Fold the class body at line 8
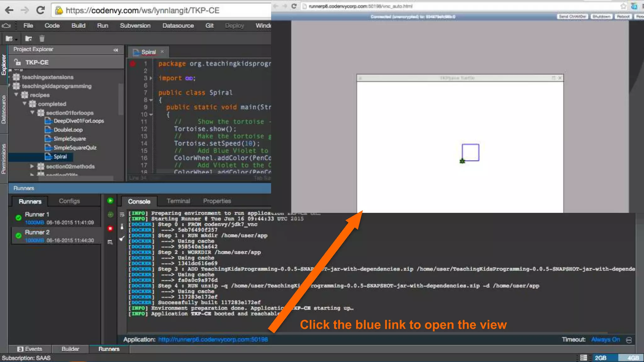 point(151,100)
